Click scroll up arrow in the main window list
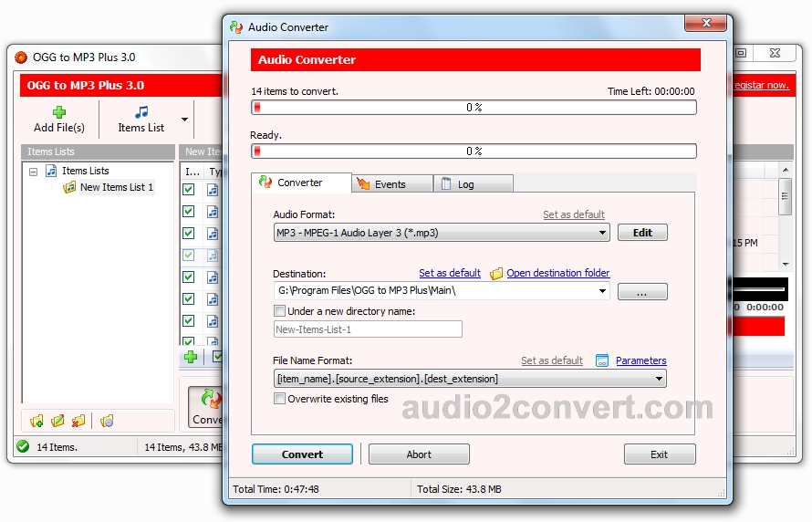 pos(786,170)
